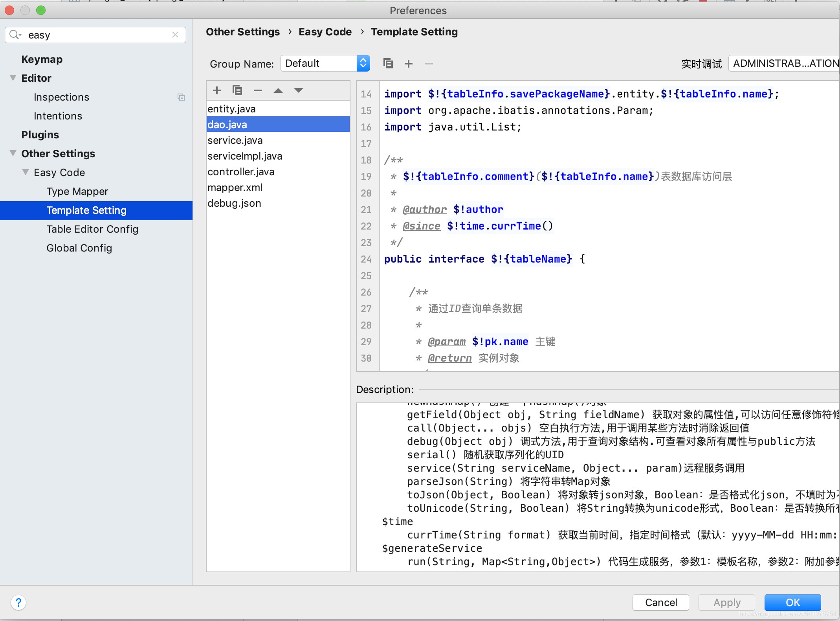The height and width of the screenshot is (621, 840).
Task: Collapse the Editor section
Action: (13, 78)
